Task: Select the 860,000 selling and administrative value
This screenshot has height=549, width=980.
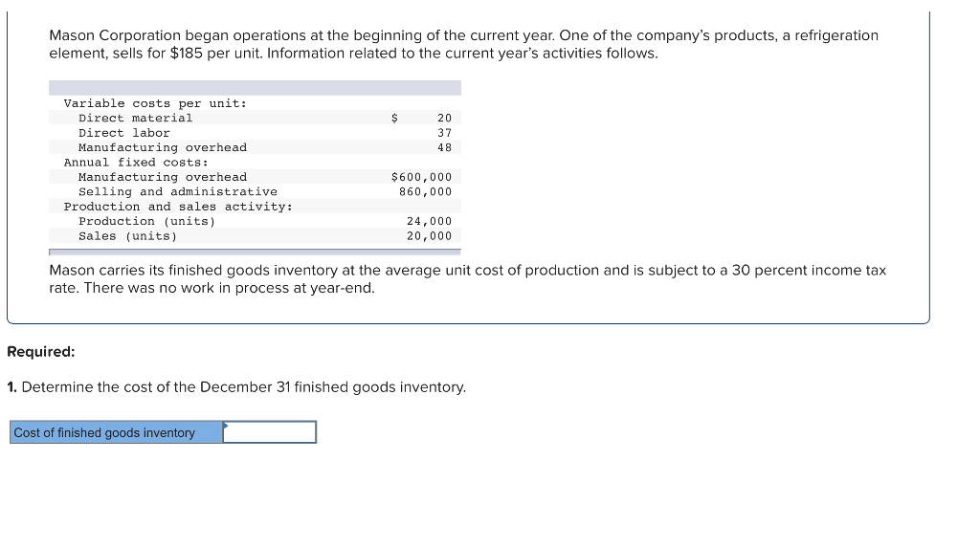Action: (425, 192)
